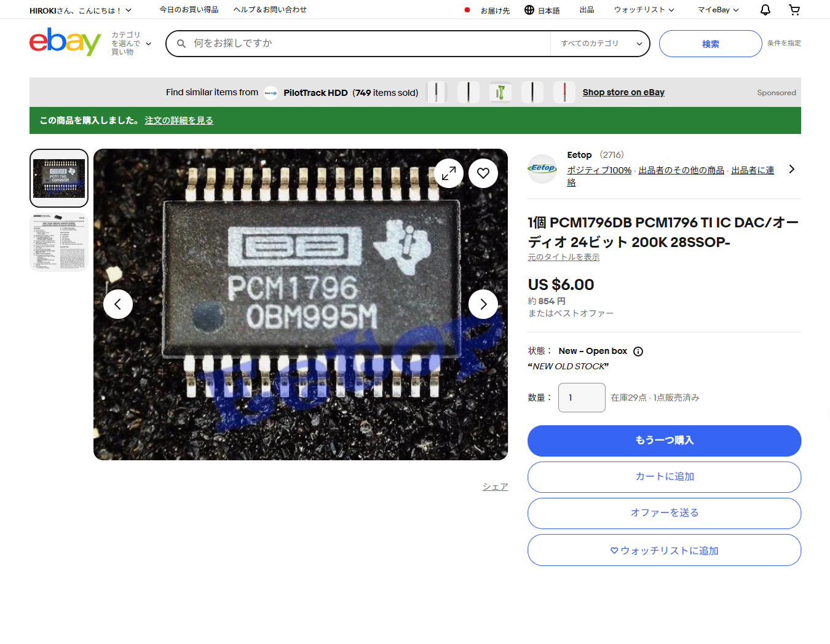
Task: Open the 注文の詳細を見る link
Action: pyautogui.click(x=179, y=120)
